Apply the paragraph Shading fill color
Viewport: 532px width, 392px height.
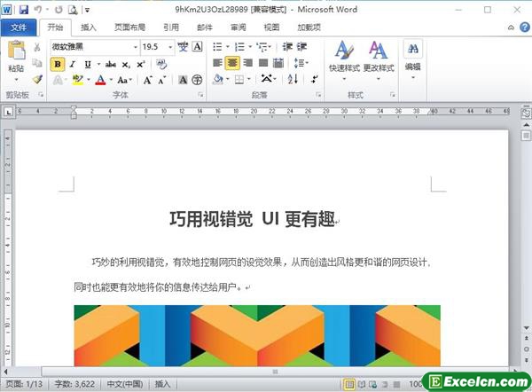click(218, 80)
